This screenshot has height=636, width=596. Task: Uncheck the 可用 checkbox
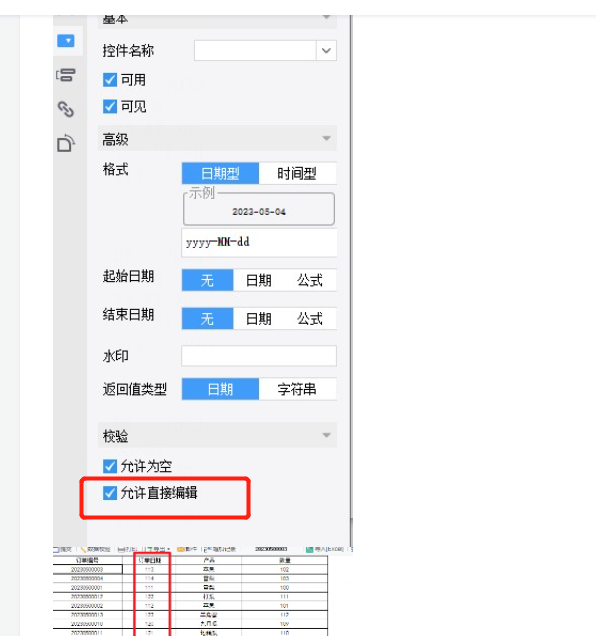110,80
